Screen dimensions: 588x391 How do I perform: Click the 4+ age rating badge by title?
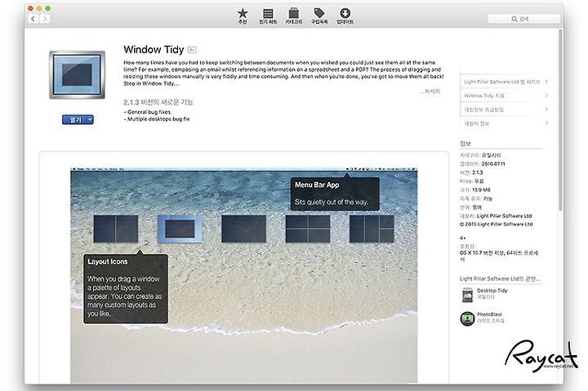pyautogui.click(x=192, y=50)
